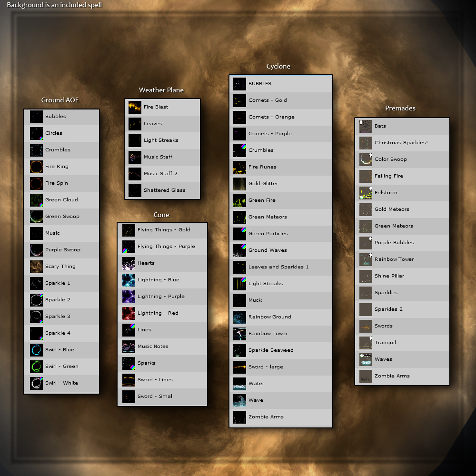This screenshot has height=476, width=476.
Task: Choose 'Purple Bubbles' premade
Action: [x=402, y=243]
